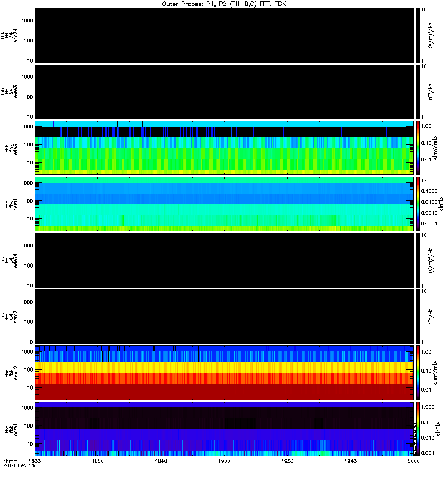The image size is (448, 478).
Task: Click the 1000 frequency tick of thb fbk scm1
Action: (27, 183)
